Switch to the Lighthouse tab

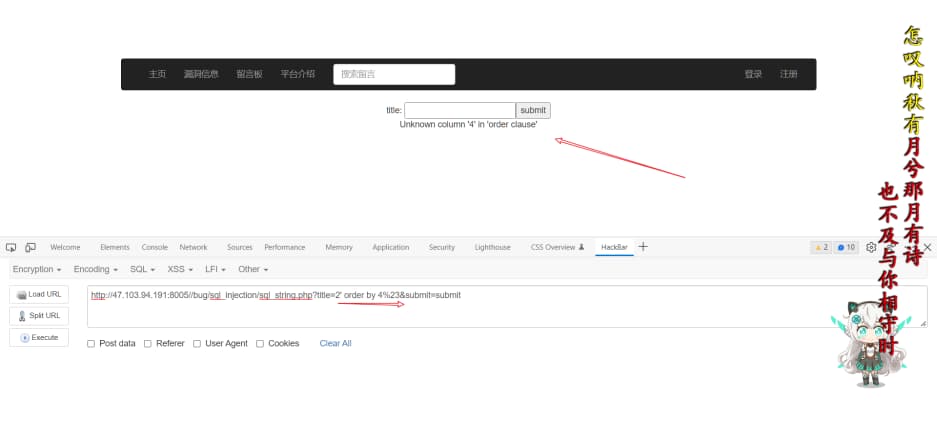coord(492,248)
